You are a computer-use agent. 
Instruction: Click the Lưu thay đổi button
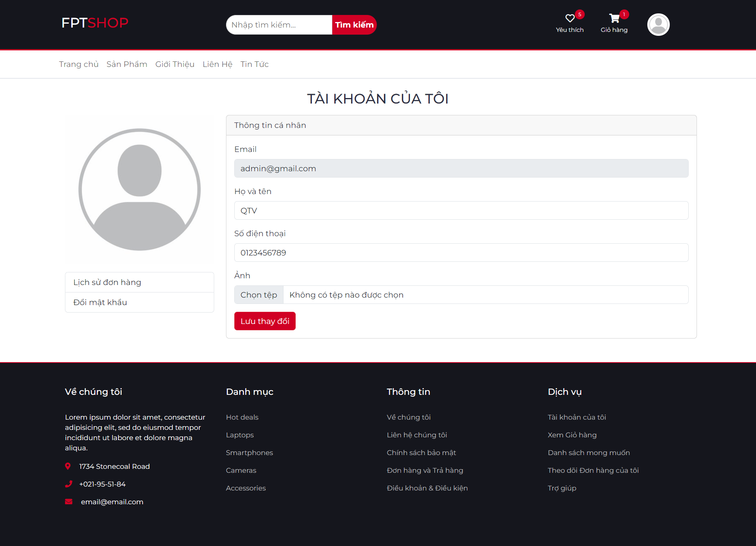coord(265,321)
